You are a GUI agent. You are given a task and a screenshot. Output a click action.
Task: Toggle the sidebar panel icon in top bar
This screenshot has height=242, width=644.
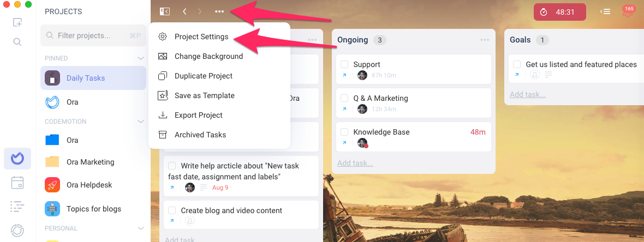(x=165, y=11)
